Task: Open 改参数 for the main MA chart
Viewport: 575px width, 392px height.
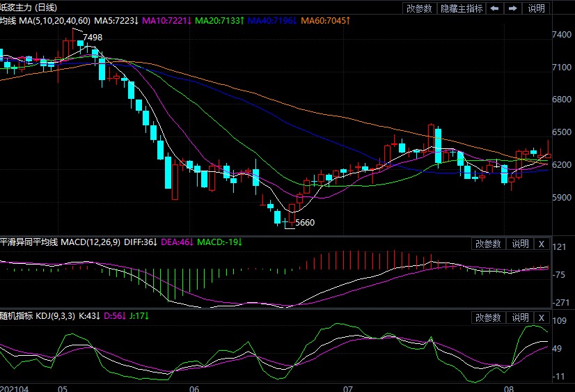Action: 420,9
